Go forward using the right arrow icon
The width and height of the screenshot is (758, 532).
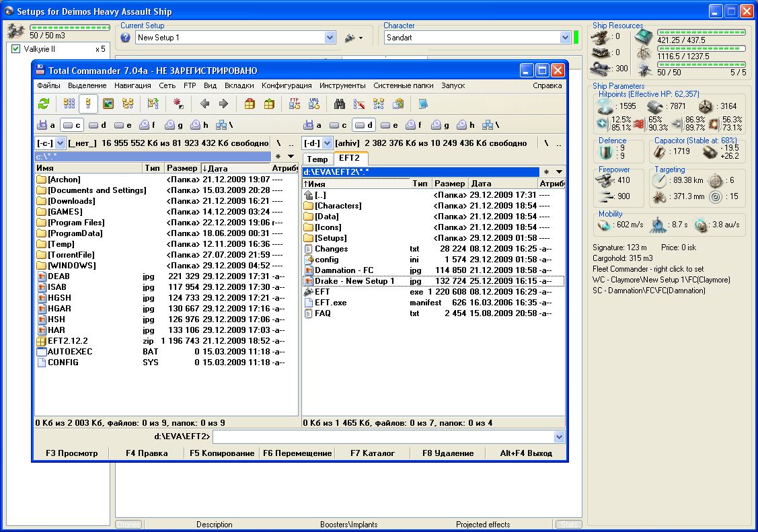coord(224,104)
